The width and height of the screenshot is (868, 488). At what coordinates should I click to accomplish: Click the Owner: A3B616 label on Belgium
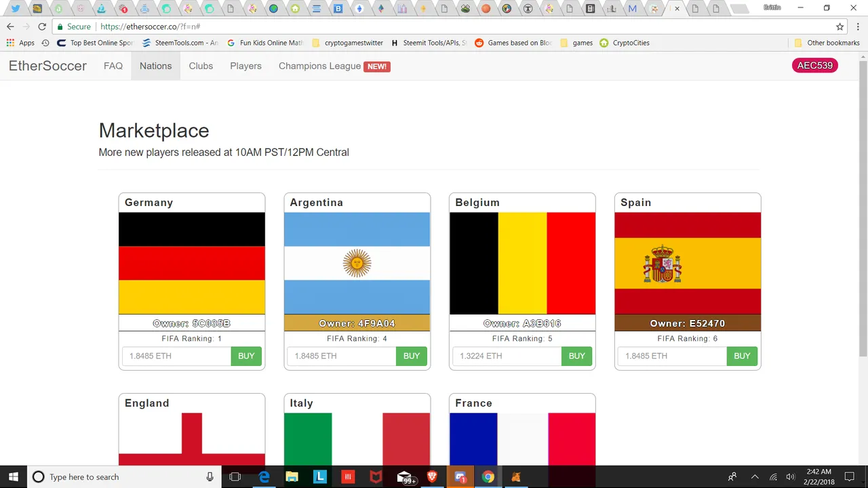[x=522, y=323]
